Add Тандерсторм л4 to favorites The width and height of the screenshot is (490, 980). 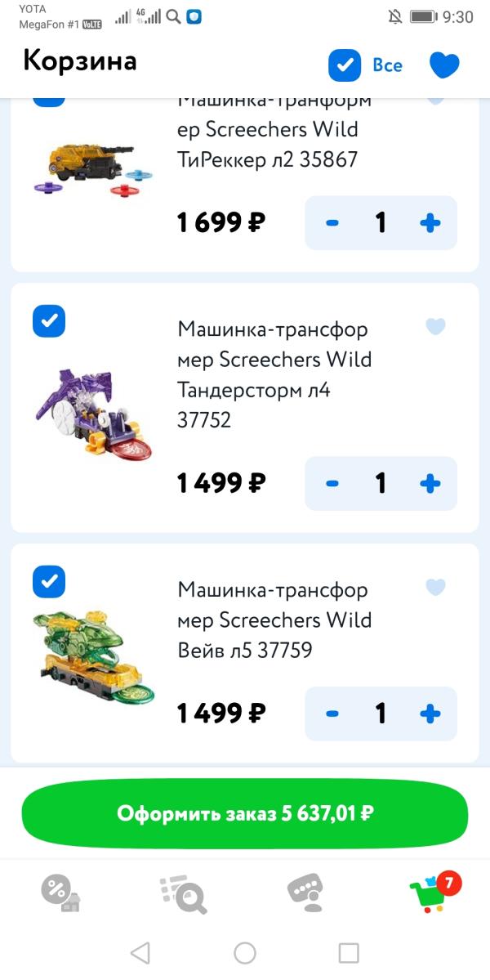436,327
